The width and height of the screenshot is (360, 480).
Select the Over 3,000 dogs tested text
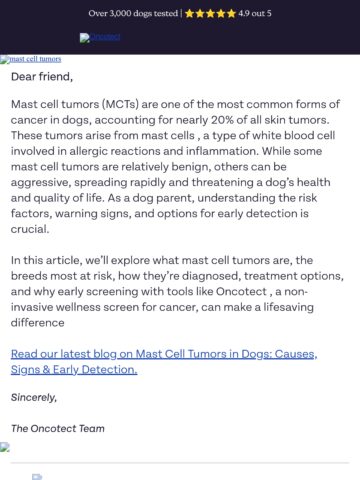tap(133, 14)
